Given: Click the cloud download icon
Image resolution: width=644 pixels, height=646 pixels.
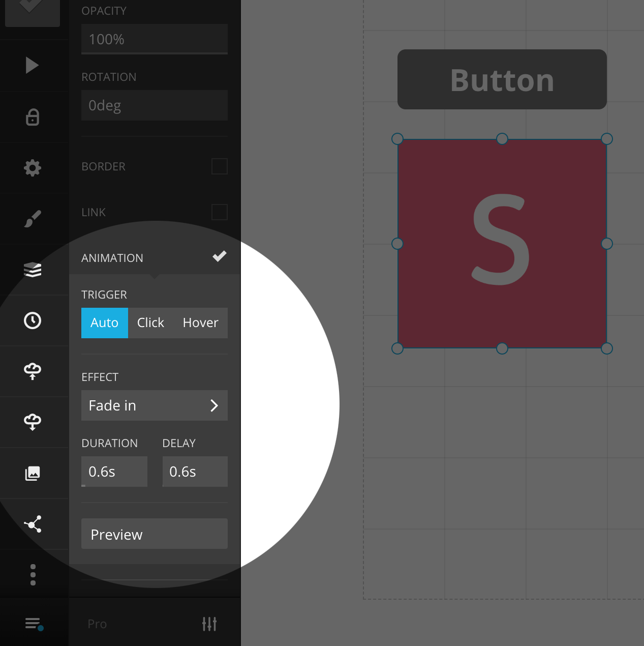Looking at the screenshot, I should point(33,422).
